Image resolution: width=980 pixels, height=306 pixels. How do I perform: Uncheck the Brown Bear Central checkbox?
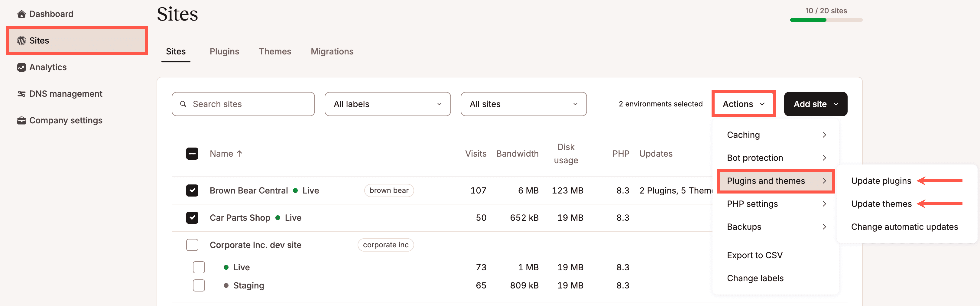192,190
